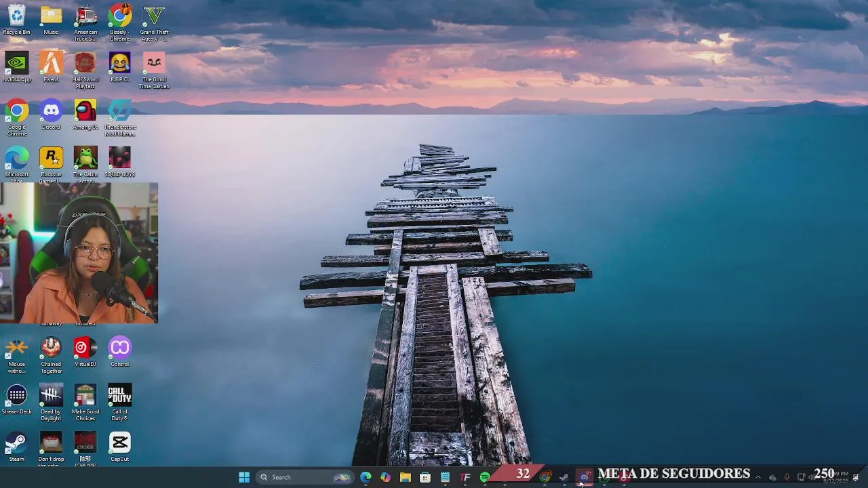Open the Recycle Bin desktop icon

tap(16, 20)
